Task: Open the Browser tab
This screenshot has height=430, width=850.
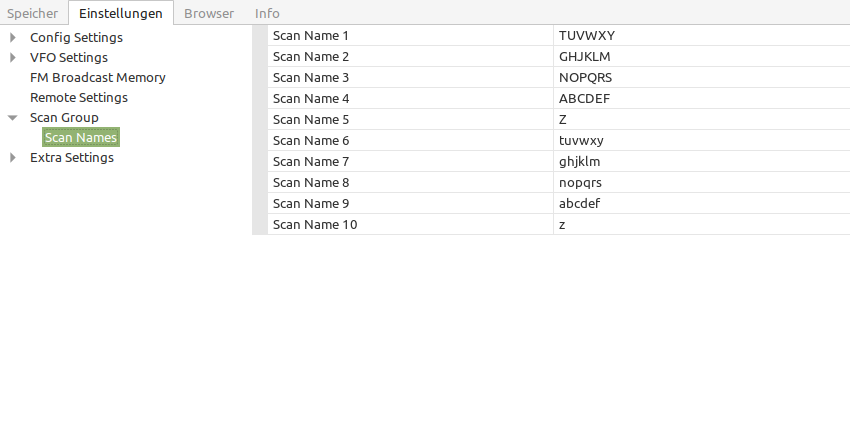Action: point(209,13)
